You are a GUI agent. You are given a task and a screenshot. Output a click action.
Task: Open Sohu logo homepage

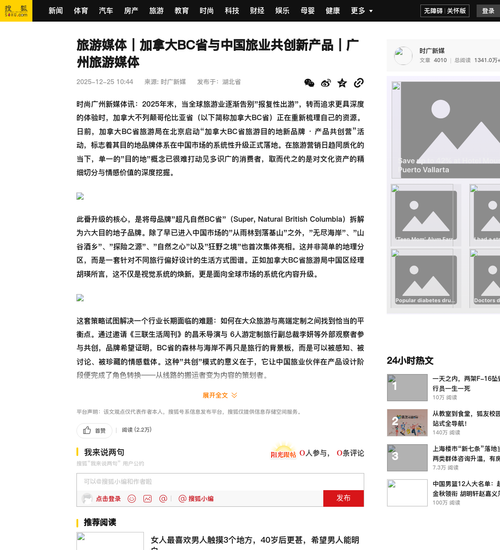pyautogui.click(x=16, y=11)
